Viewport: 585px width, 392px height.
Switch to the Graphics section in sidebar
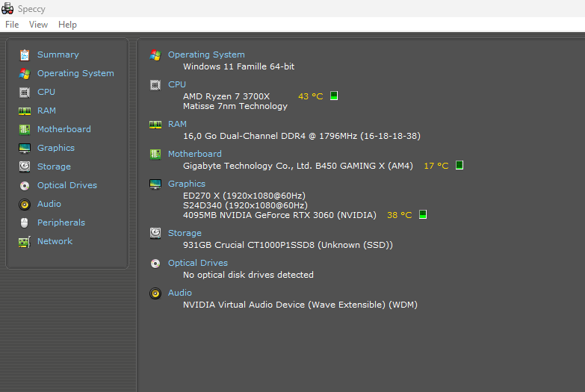56,148
